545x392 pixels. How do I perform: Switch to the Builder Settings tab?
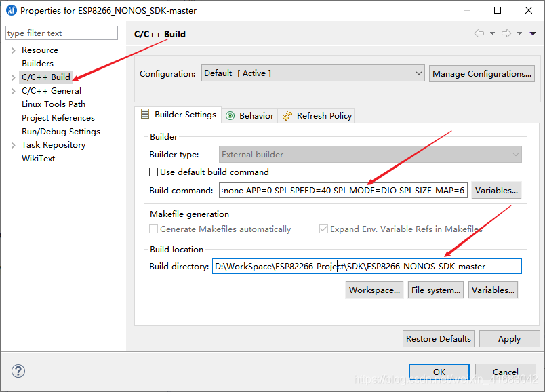click(x=178, y=115)
